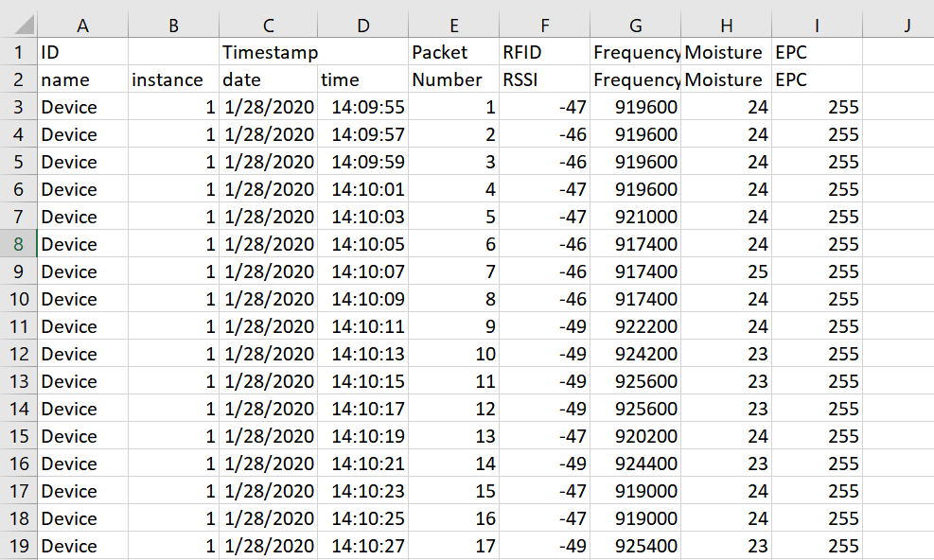
Task: Click the time cell '14:10:05'
Action: [x=362, y=244]
